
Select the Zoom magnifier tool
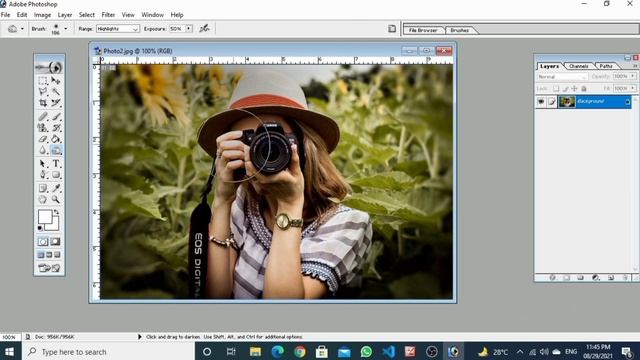[56, 199]
